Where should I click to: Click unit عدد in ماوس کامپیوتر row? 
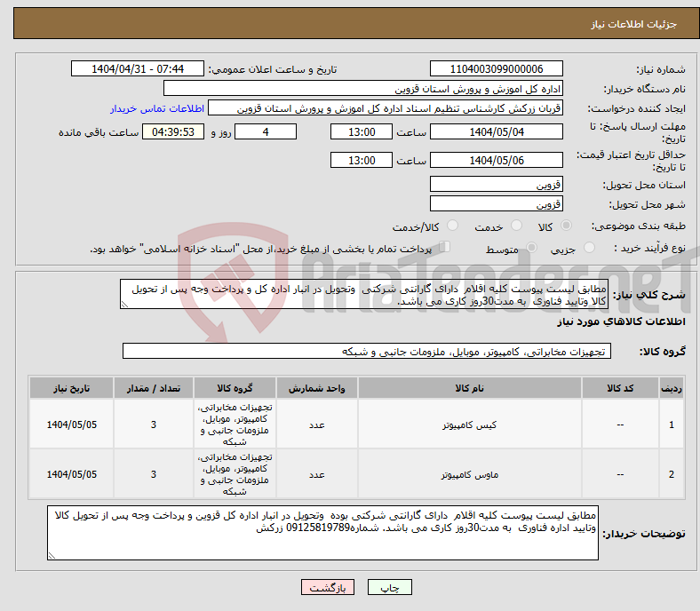click(x=316, y=474)
